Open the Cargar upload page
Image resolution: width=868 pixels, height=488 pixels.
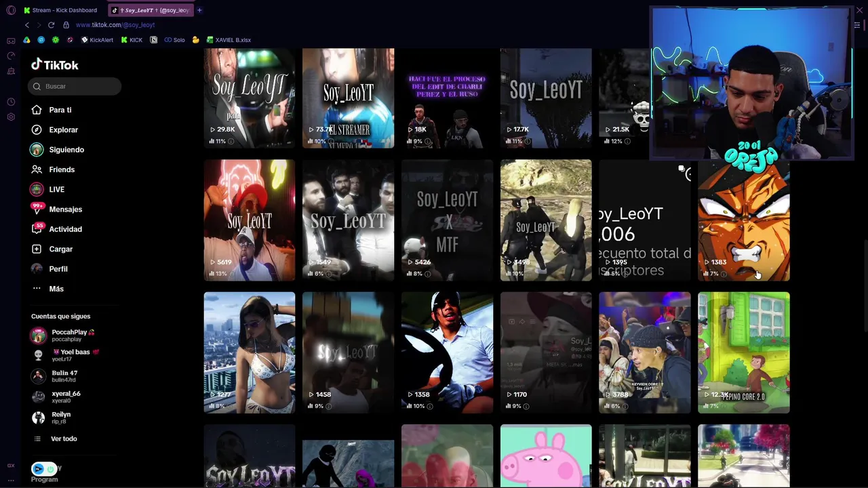[52, 249]
